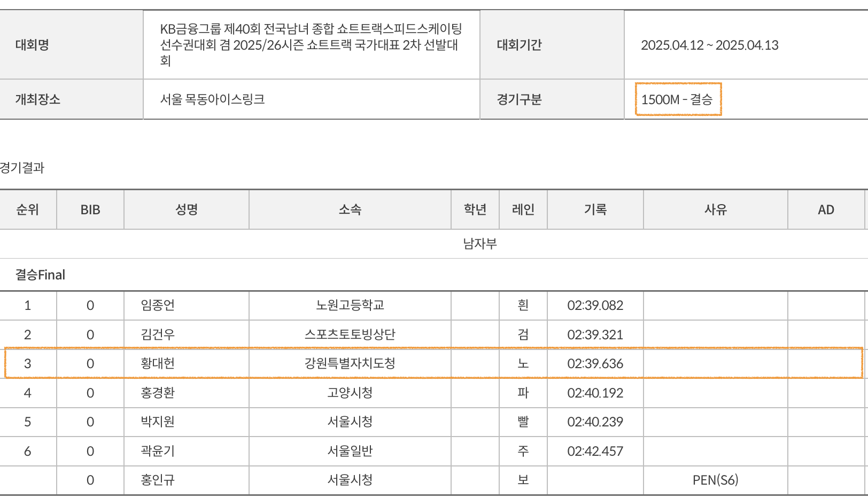The height and width of the screenshot is (498, 868).
Task: Click the BIB column header
Action: click(90, 209)
